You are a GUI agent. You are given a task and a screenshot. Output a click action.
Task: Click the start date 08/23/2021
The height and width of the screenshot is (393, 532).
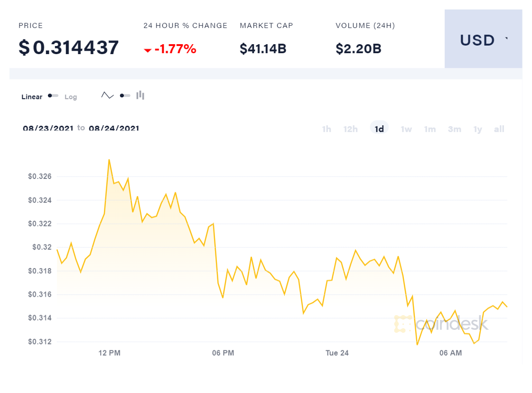[48, 128]
